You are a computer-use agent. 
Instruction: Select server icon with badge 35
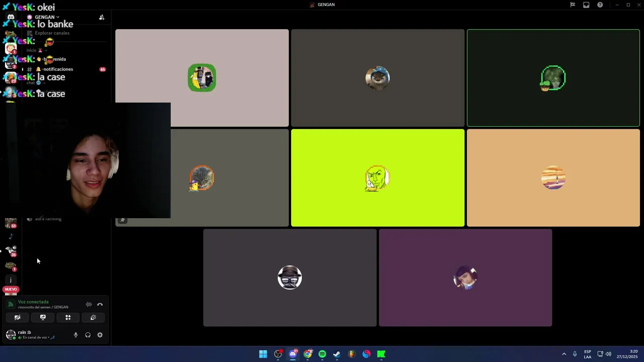(x=11, y=251)
